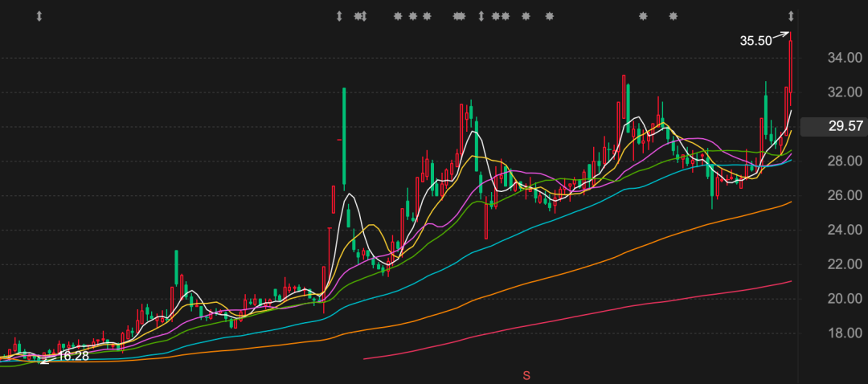Select the rightmost star event marker
Viewport: 868px width, 384px height.
click(x=674, y=16)
